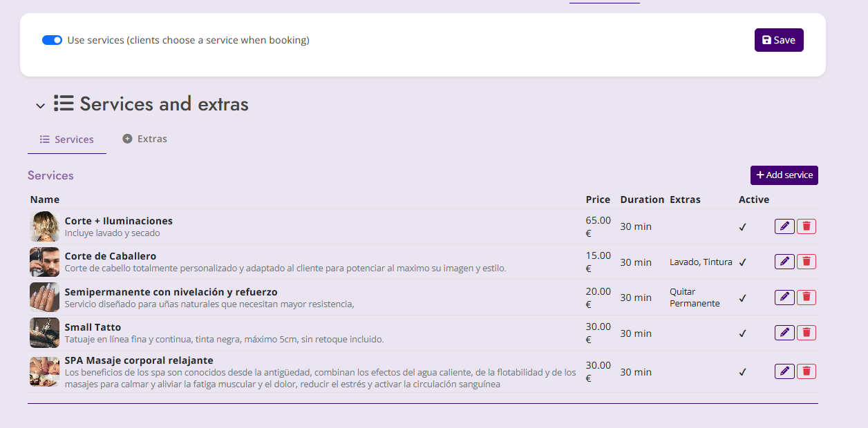Switch to the Services tab
Viewport: 868px width, 428px height.
click(x=67, y=139)
